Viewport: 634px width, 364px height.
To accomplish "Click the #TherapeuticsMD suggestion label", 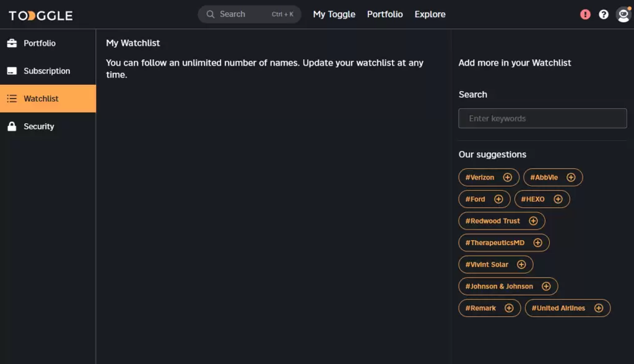I will click(x=495, y=243).
